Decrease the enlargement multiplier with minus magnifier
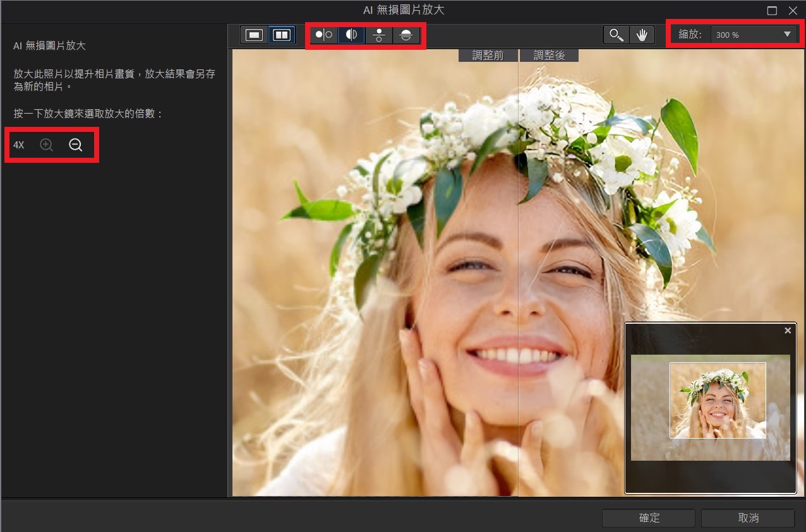The image size is (806, 532). tap(75, 145)
